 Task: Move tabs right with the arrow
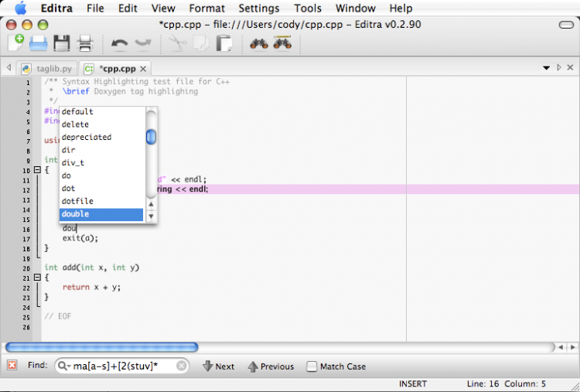[x=559, y=67]
